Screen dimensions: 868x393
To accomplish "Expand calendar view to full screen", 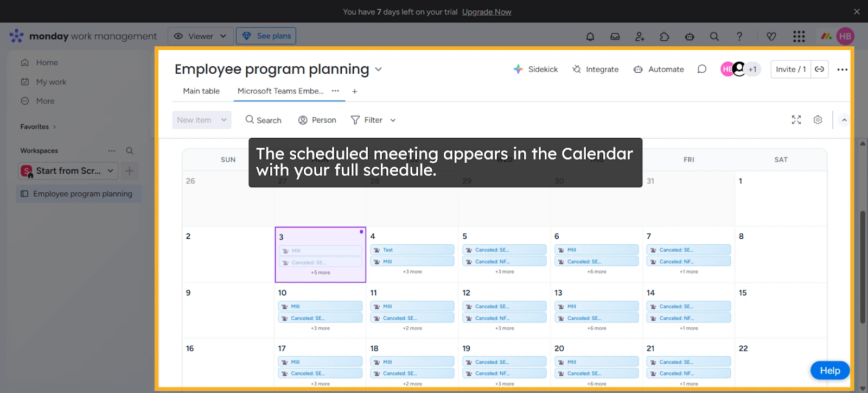I will click(796, 119).
